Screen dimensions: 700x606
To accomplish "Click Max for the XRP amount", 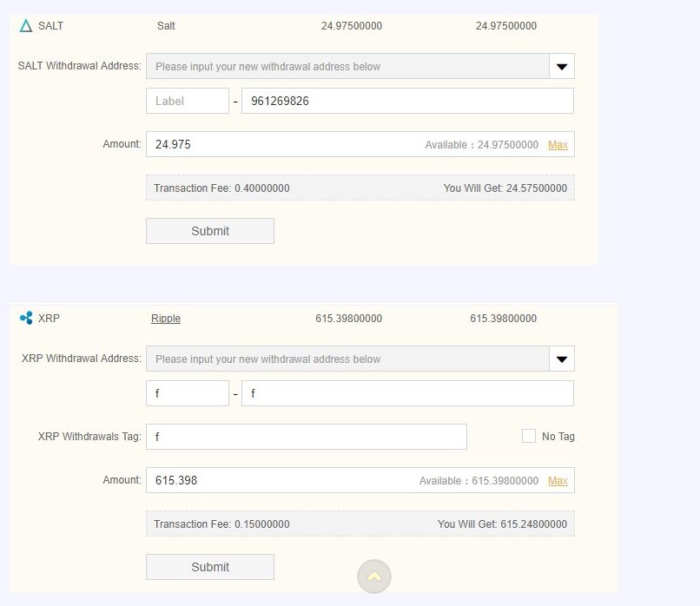I will [558, 481].
